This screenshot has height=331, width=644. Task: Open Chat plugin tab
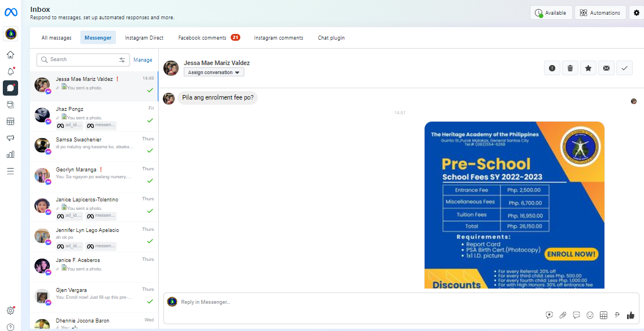click(x=331, y=37)
